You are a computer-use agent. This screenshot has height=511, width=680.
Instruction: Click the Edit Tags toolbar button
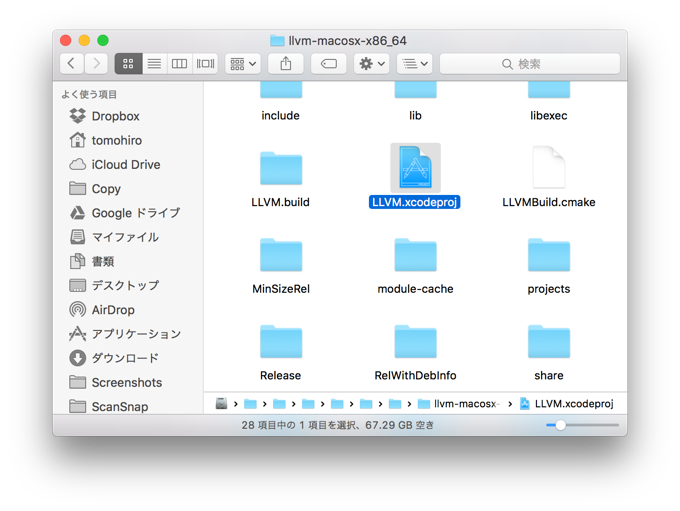(x=329, y=64)
